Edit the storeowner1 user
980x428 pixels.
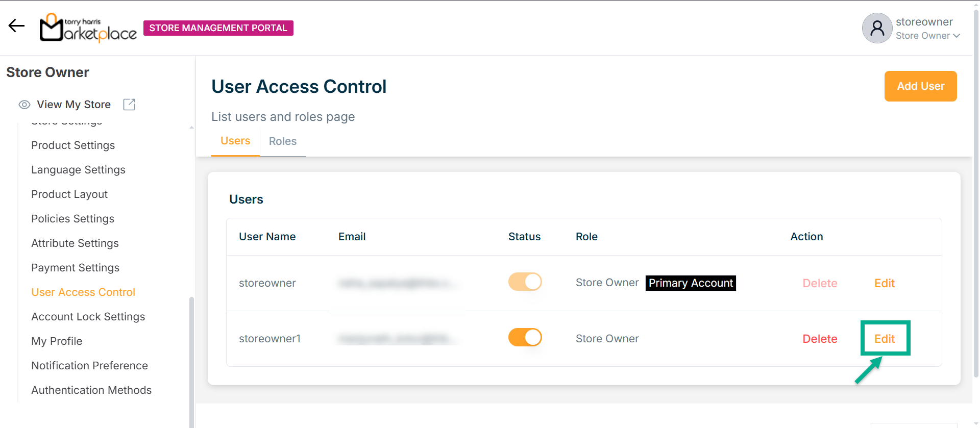tap(885, 339)
